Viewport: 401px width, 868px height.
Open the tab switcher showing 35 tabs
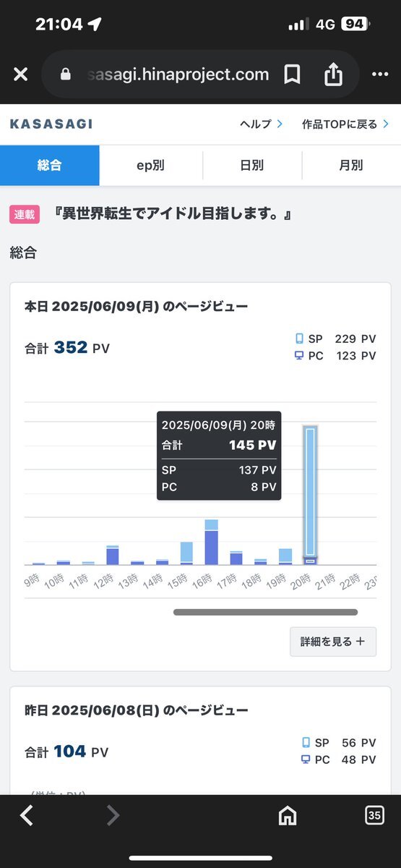click(x=374, y=815)
